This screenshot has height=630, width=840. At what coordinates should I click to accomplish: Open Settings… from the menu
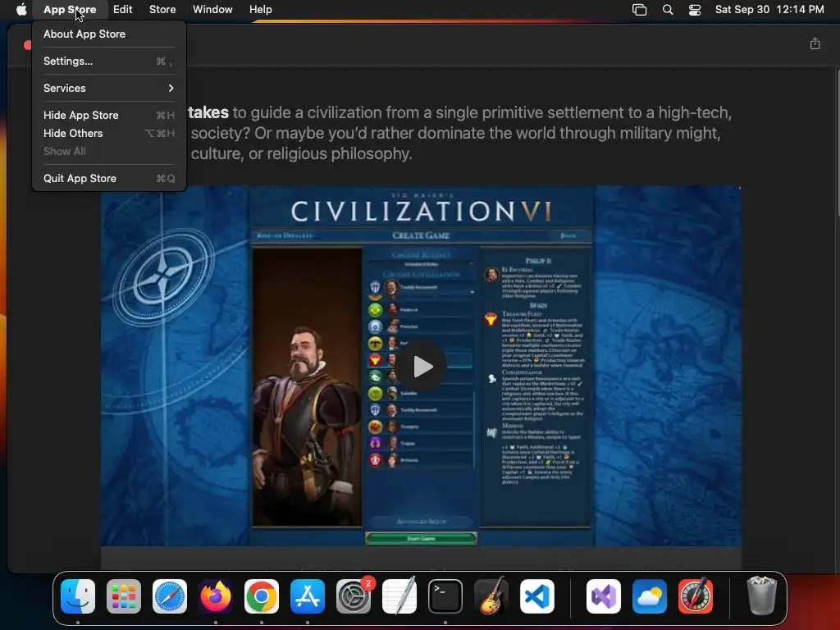109,61
